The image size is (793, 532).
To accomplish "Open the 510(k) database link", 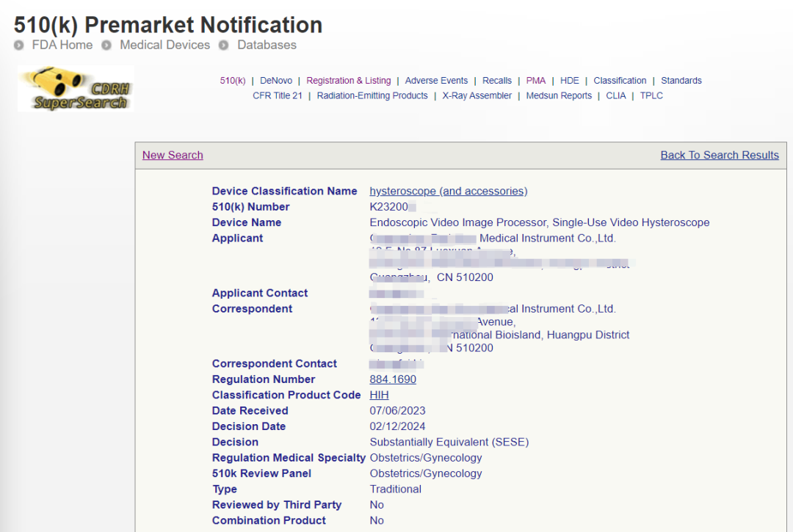I will [x=233, y=81].
